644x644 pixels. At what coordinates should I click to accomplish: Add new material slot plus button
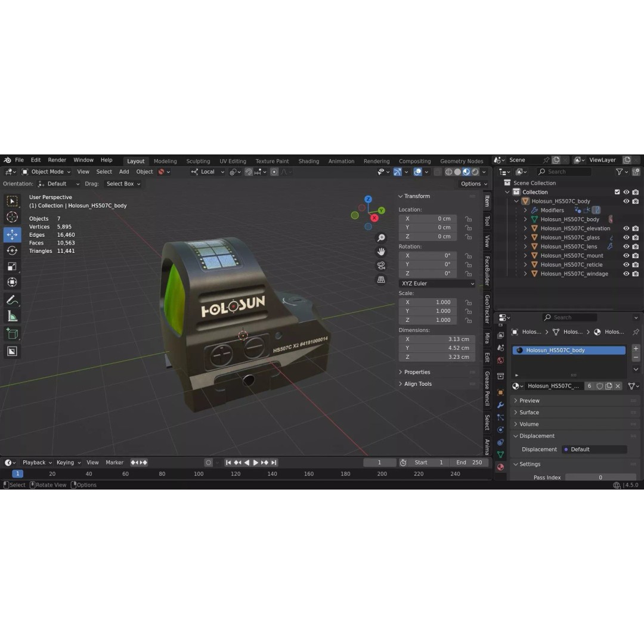coord(636,348)
